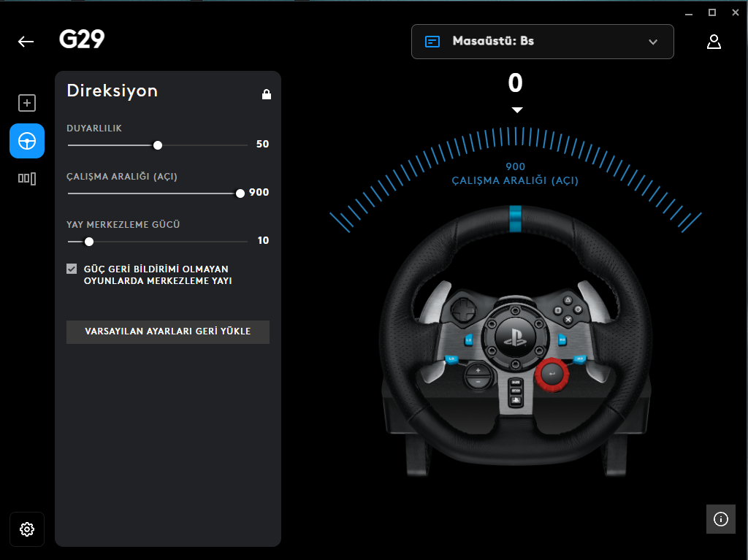Screen dimensions: 748x560
Task: Toggle the merkezleme yayı checkbox
Action: pos(72,269)
